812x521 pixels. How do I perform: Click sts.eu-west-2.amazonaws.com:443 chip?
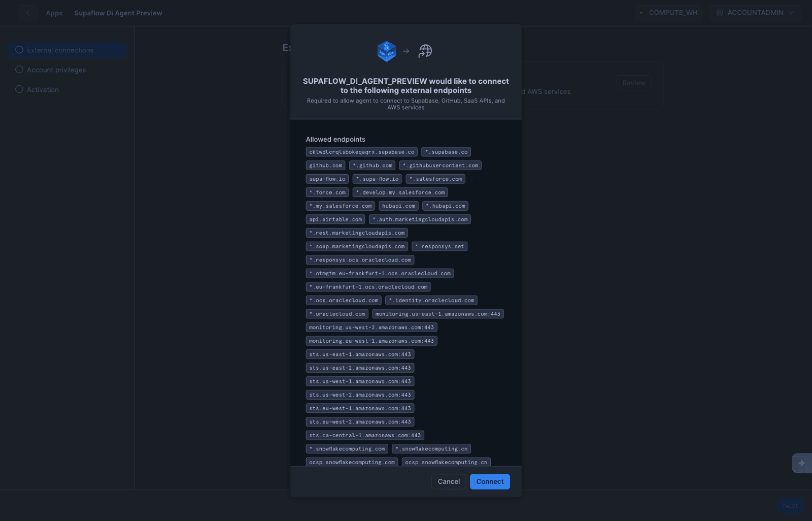pyautogui.click(x=360, y=422)
